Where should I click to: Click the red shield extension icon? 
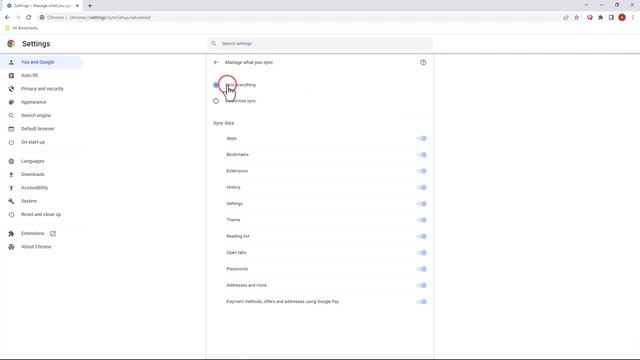tap(590, 18)
